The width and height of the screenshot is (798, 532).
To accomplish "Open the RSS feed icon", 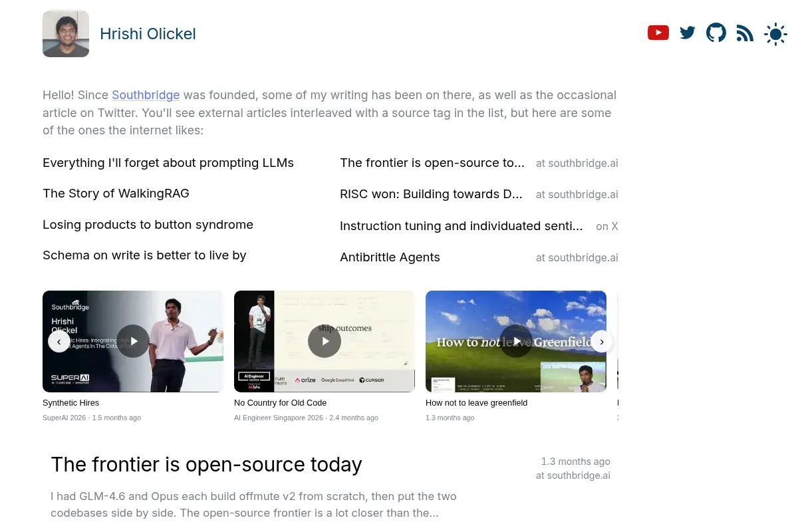I will point(745,33).
